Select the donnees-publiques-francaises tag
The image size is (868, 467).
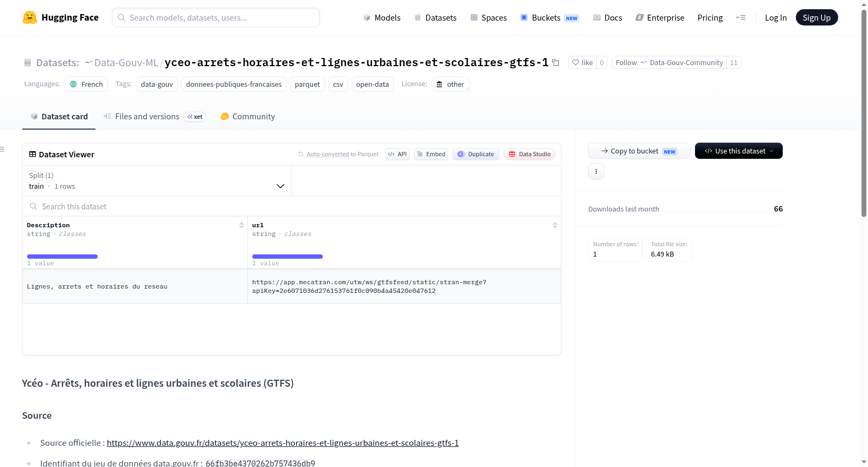tap(234, 84)
